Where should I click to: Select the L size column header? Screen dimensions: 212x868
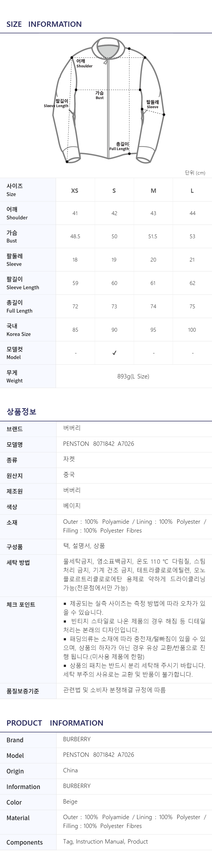(192, 191)
